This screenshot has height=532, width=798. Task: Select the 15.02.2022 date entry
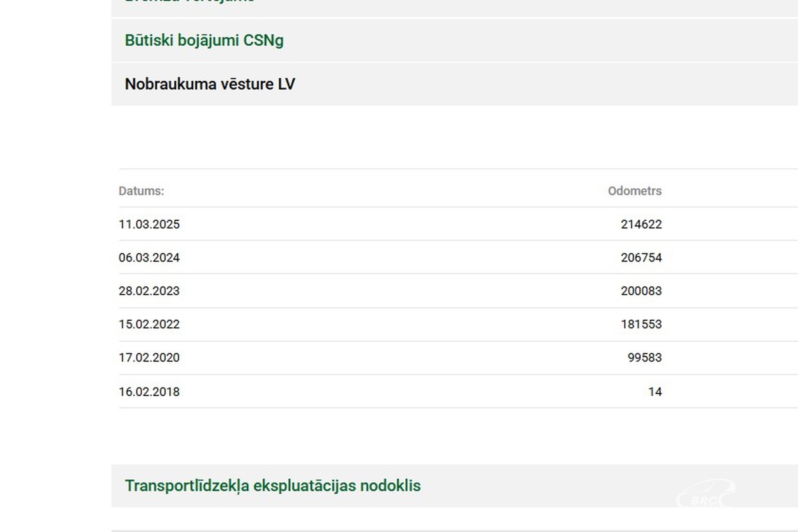coord(149,324)
